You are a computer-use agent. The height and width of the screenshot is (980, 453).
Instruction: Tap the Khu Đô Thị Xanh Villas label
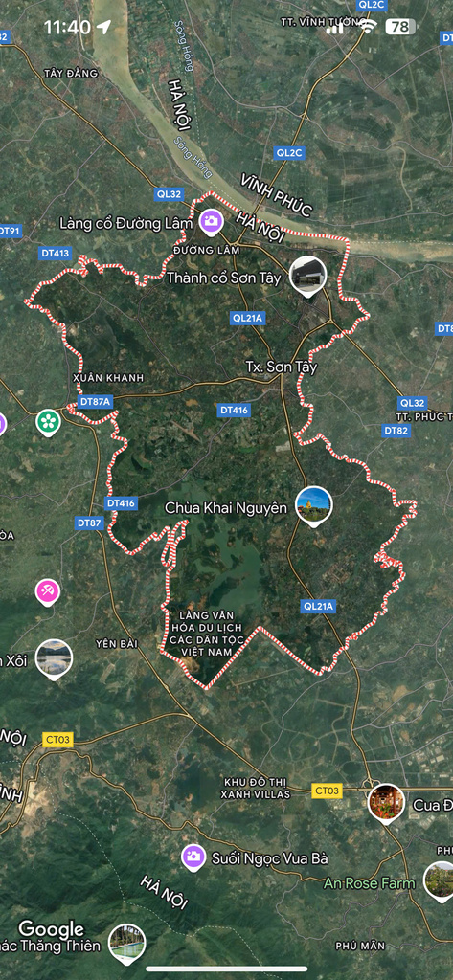point(256,789)
